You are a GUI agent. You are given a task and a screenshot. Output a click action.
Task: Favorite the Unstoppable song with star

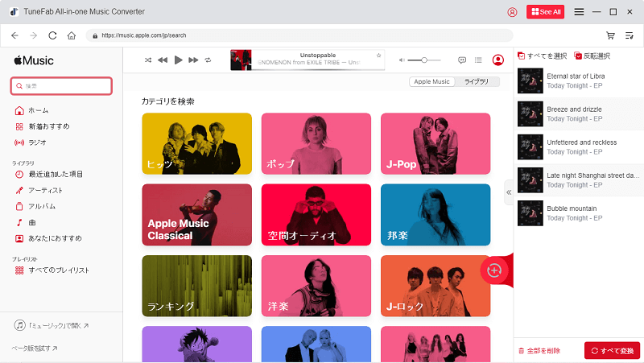click(378, 56)
